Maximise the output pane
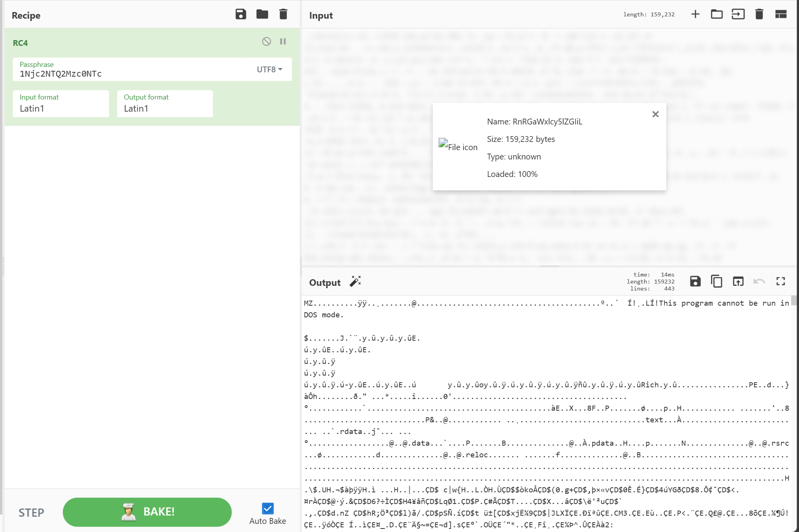Image resolution: width=799 pixels, height=532 pixels. (x=780, y=281)
